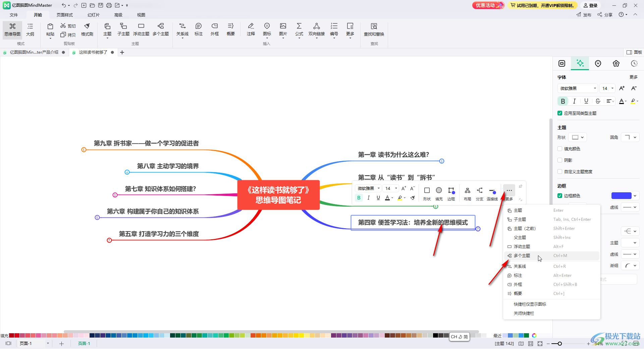
Task: Open the File menu
Action: pyautogui.click(x=14, y=15)
